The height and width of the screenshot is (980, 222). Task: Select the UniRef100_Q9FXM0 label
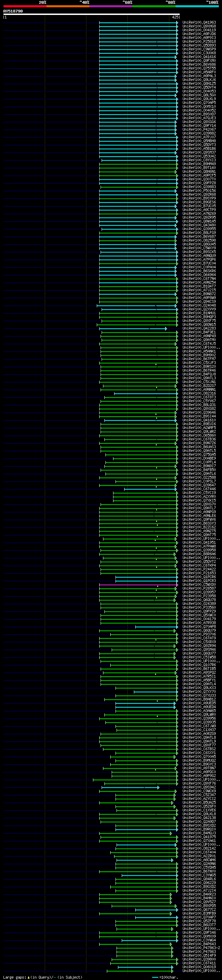199,60
